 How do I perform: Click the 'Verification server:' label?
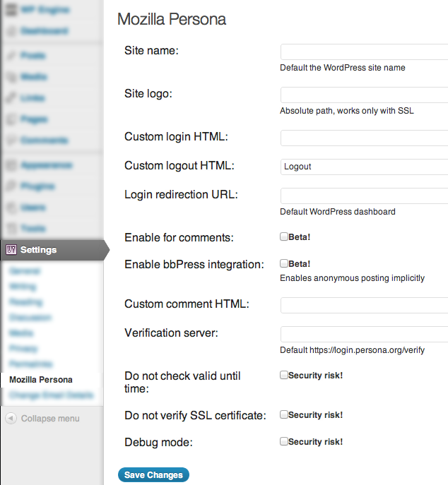coord(171,333)
